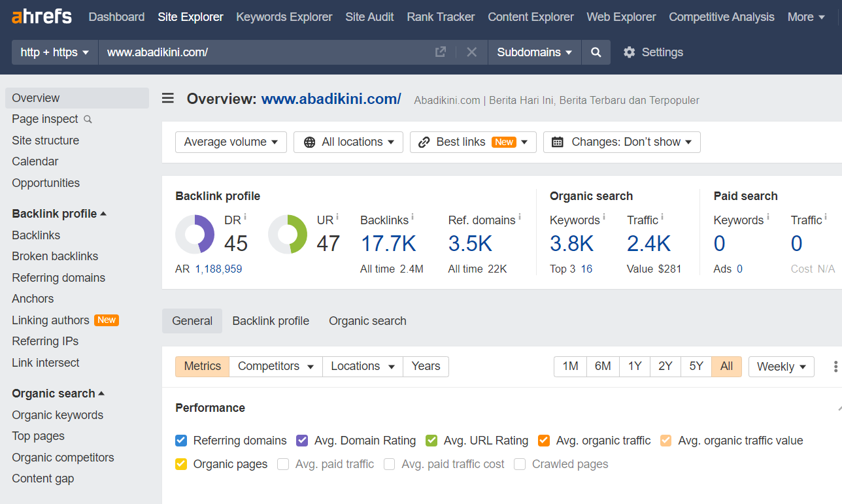Click the UR info icon

pyautogui.click(x=338, y=216)
